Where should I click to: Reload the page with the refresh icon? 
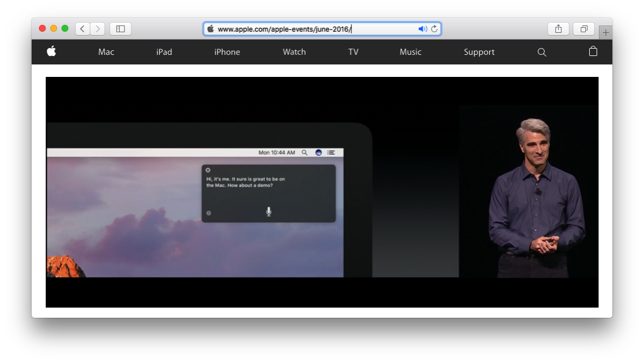pos(434,29)
